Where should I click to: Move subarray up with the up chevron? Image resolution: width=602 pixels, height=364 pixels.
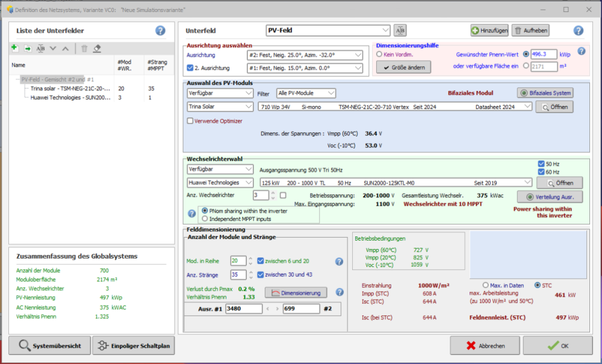(65, 48)
